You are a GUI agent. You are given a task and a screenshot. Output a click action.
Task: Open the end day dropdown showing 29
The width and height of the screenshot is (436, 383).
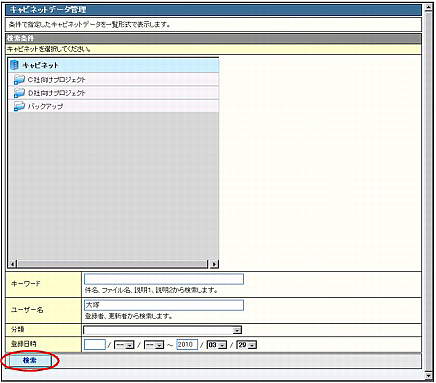click(246, 345)
